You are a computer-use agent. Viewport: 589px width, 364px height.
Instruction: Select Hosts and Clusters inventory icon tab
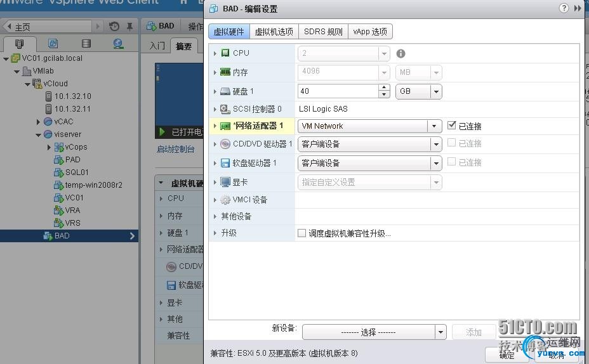coord(19,44)
